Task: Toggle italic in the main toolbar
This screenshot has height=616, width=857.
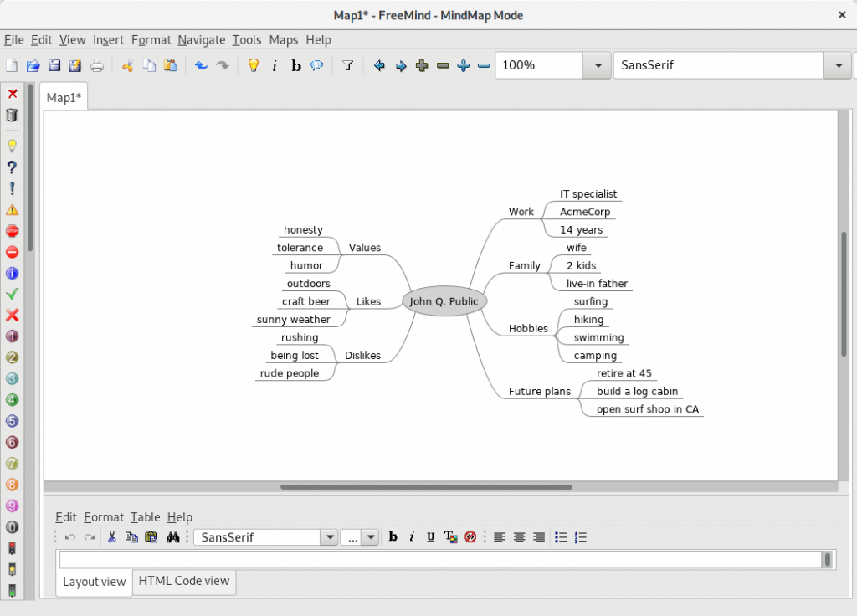Action: tap(275, 65)
